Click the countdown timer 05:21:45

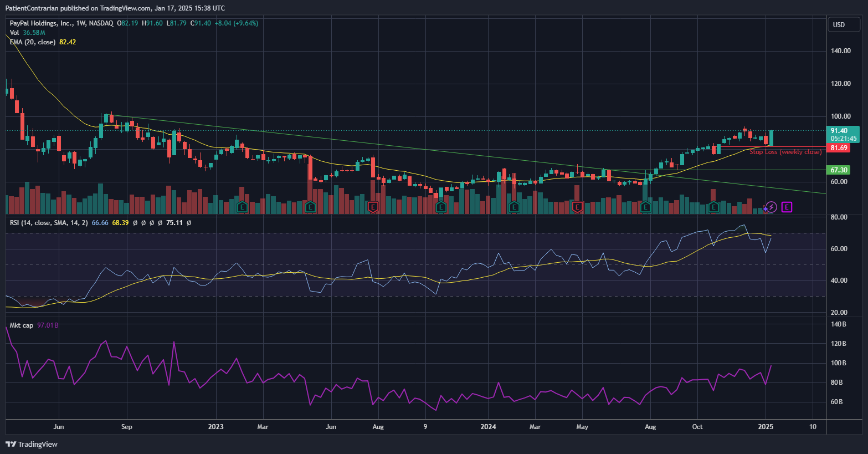point(844,139)
